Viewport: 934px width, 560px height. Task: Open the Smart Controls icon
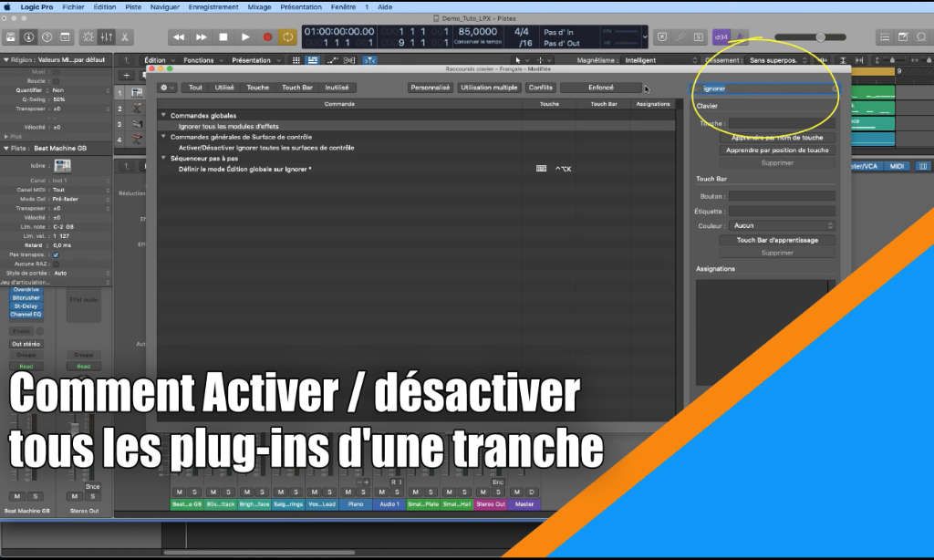88,36
